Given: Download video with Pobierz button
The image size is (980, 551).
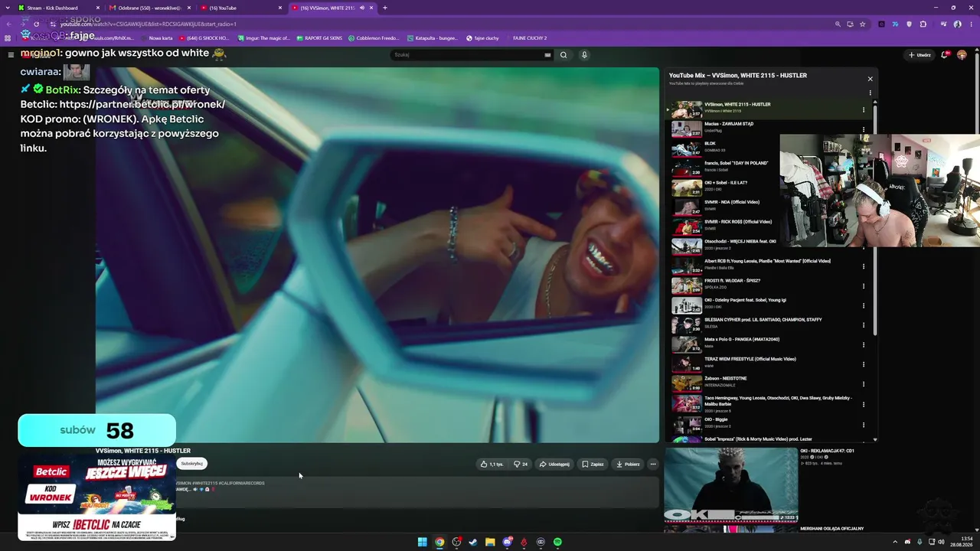Looking at the screenshot, I should coord(628,464).
